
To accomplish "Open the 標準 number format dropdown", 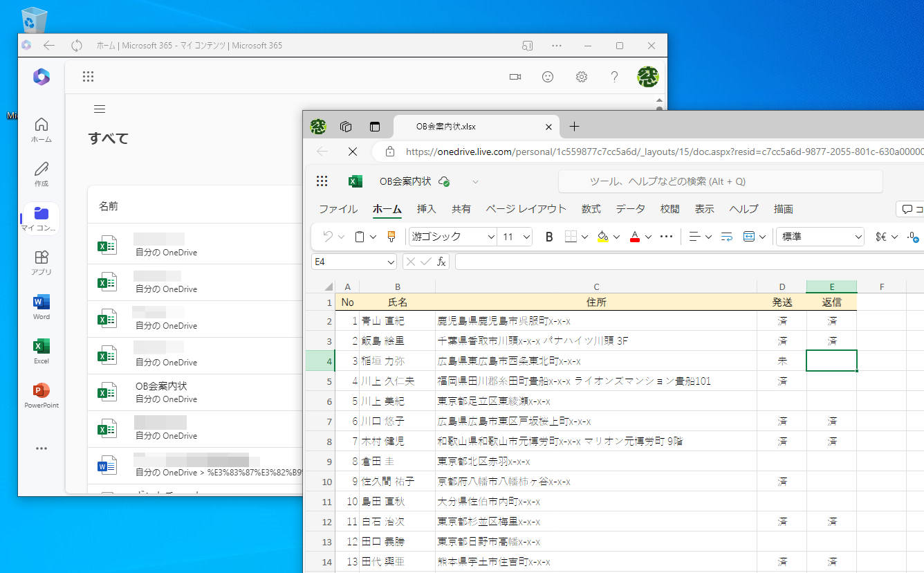I will point(820,236).
